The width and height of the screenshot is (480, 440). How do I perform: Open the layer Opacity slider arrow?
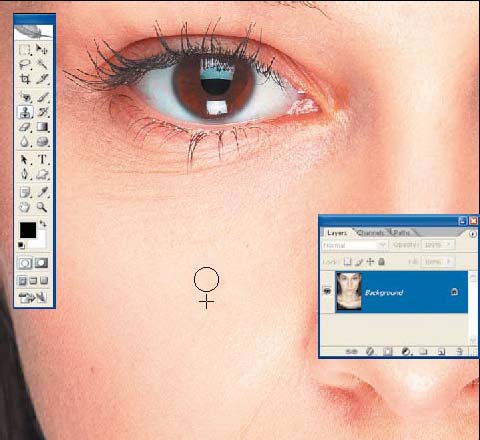pos(449,245)
